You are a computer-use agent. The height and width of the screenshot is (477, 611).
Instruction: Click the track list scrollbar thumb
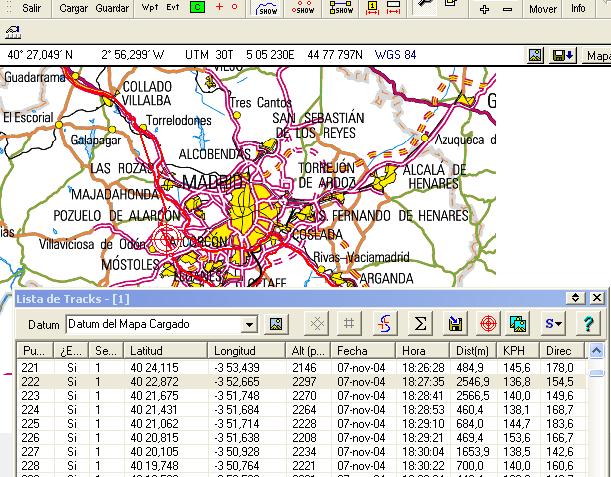point(596,373)
